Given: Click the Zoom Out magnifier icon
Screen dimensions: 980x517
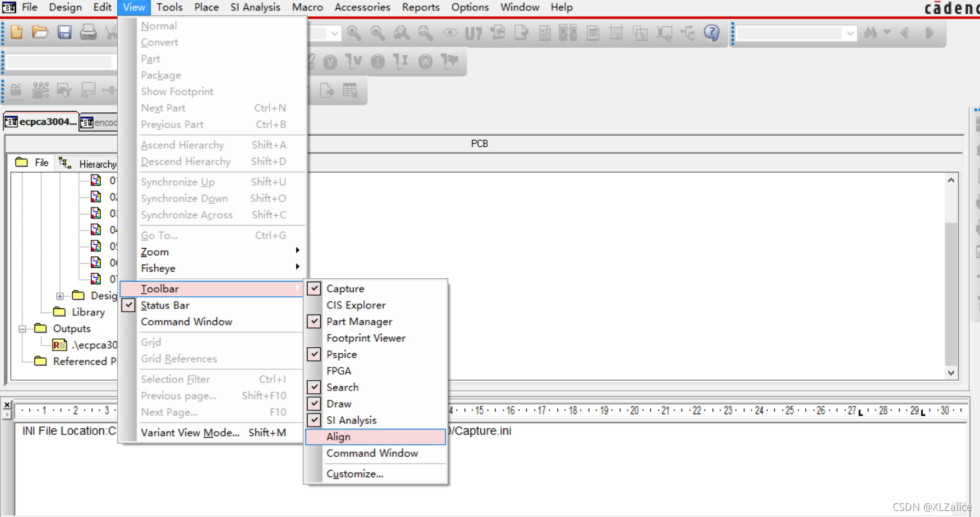Looking at the screenshot, I should [x=378, y=33].
